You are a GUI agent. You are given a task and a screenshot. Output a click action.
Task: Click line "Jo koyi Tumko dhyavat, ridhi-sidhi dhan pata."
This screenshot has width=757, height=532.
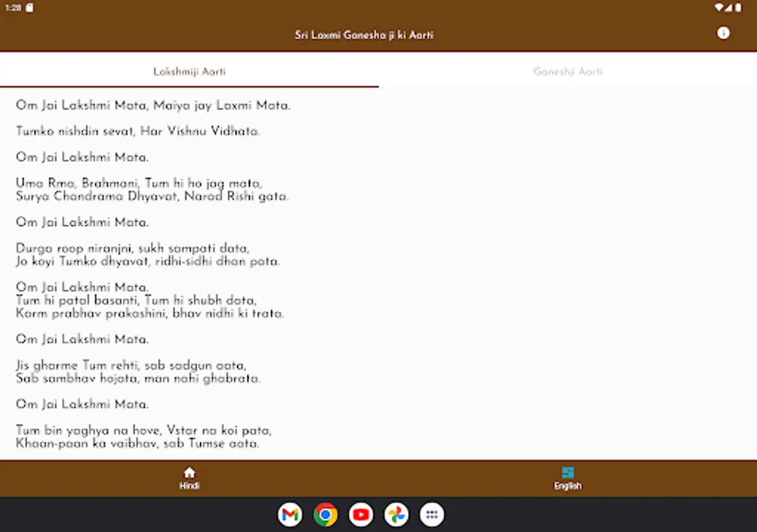pyautogui.click(x=148, y=261)
